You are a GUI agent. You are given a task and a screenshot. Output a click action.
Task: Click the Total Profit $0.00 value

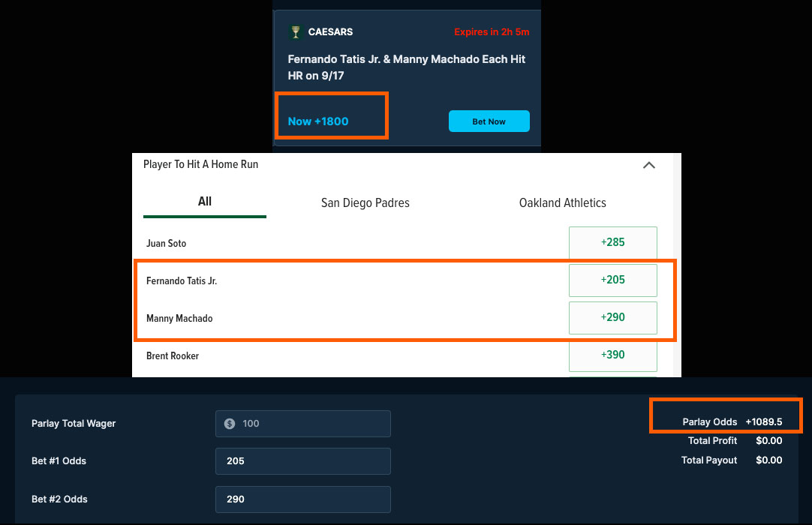coord(769,440)
